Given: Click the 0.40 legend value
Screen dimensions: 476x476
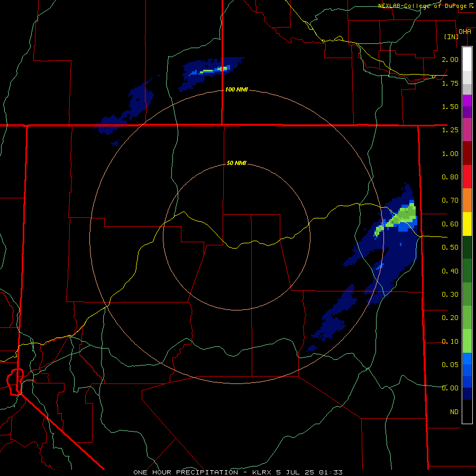Looking at the screenshot, I should [x=450, y=271].
